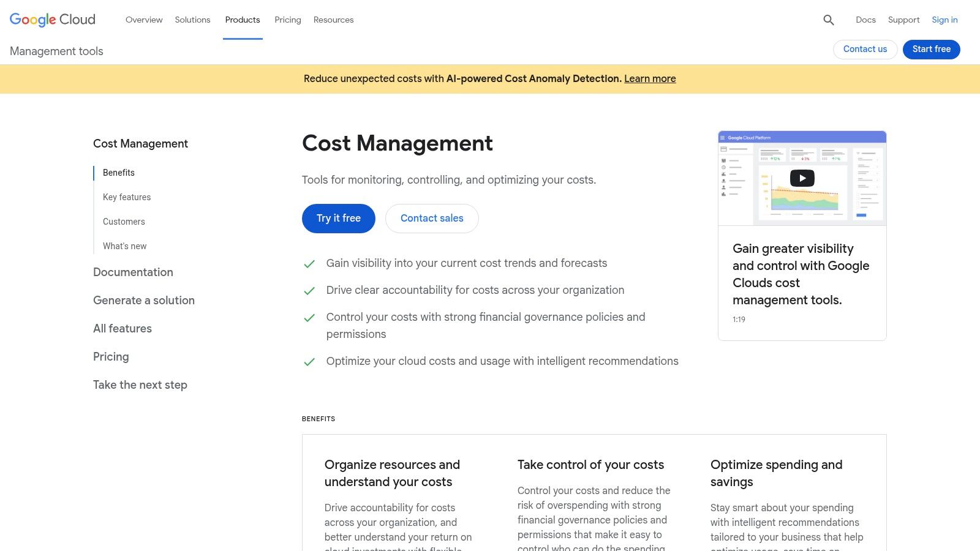Go to Support
Image resolution: width=980 pixels, height=551 pixels.
903,20
